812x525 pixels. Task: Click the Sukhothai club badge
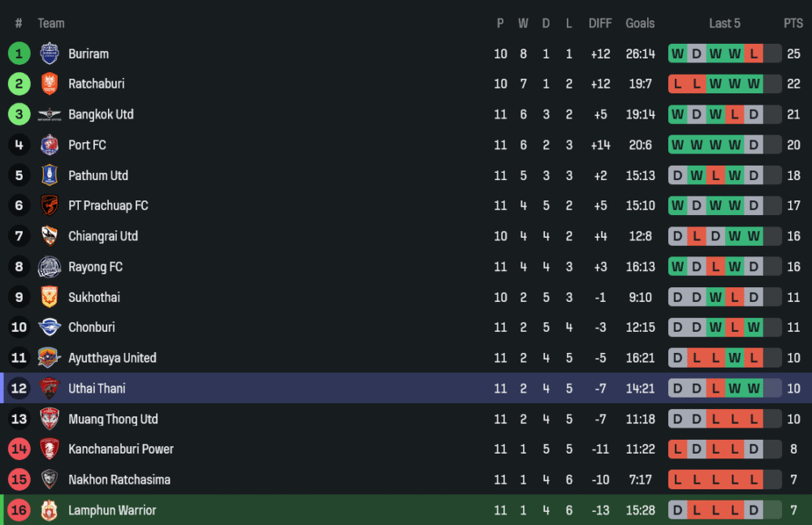pos(50,297)
